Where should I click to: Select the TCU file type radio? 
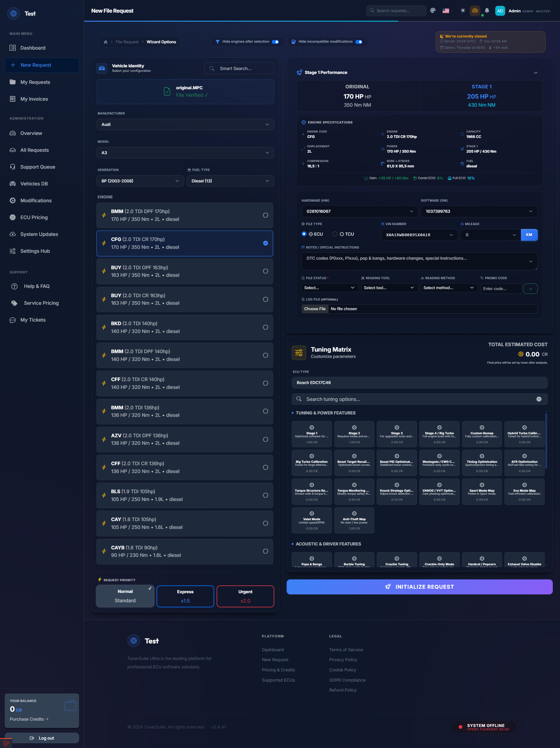click(335, 234)
